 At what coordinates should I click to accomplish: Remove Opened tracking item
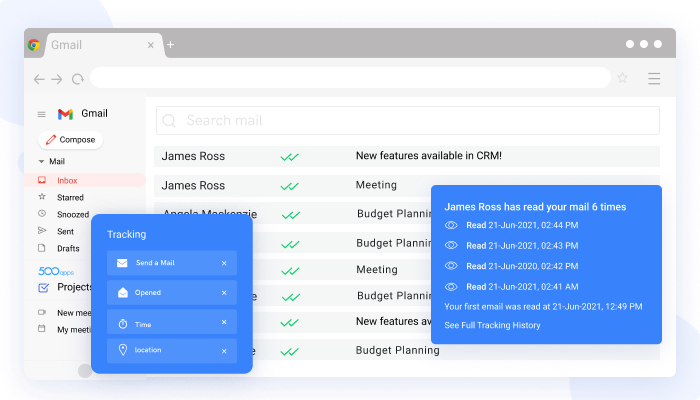(x=224, y=293)
